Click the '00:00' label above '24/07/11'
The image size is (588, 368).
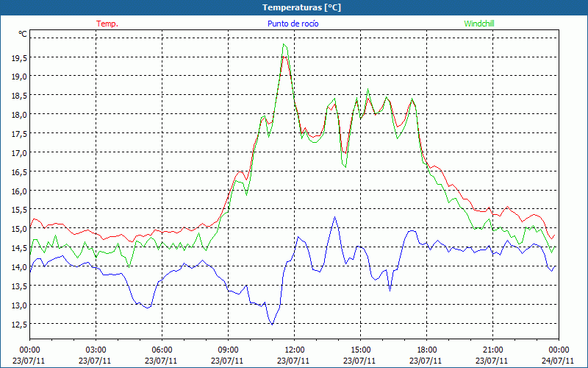pyautogui.click(x=559, y=350)
